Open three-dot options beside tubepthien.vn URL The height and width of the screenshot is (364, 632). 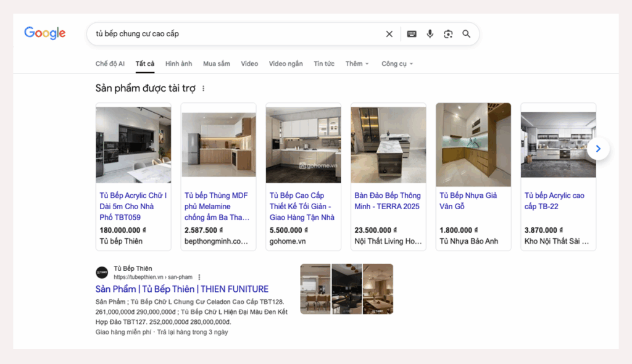pos(199,278)
